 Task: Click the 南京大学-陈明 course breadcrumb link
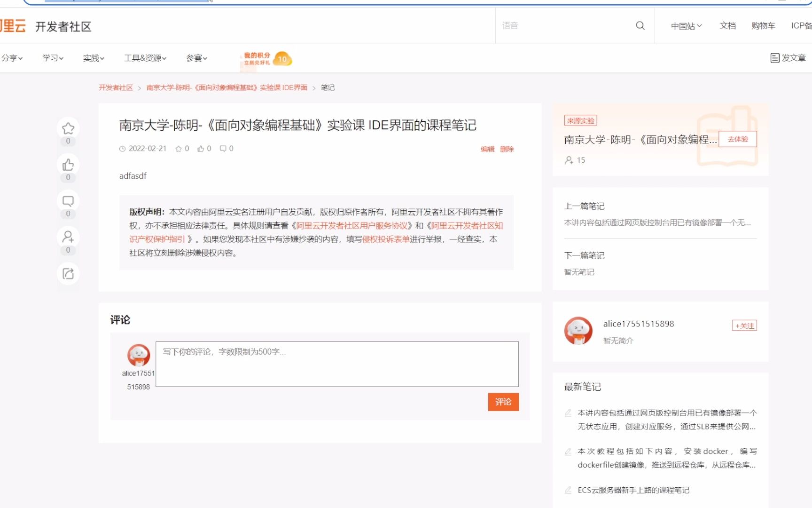click(227, 87)
